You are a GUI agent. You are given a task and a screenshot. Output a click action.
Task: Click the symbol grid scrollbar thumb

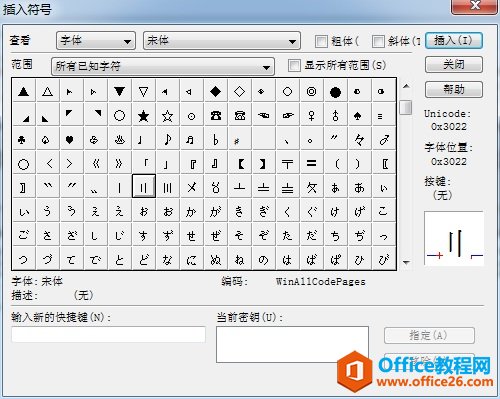pyautogui.click(x=406, y=107)
